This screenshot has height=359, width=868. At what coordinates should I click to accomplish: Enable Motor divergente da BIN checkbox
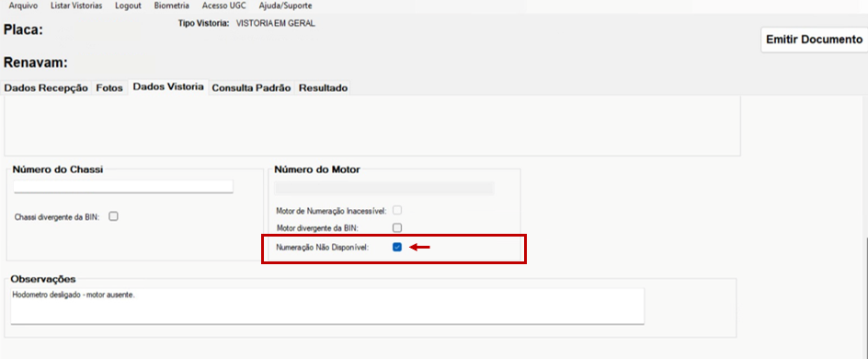coord(397,227)
